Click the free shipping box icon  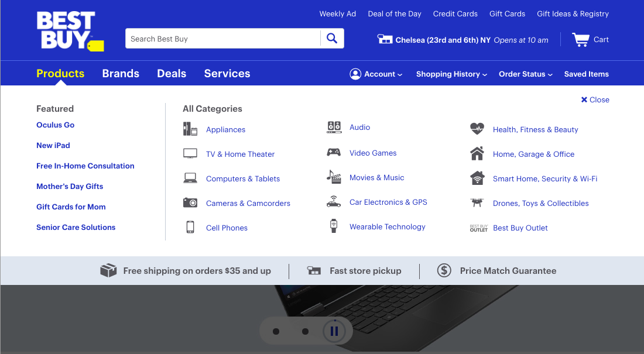(108, 270)
